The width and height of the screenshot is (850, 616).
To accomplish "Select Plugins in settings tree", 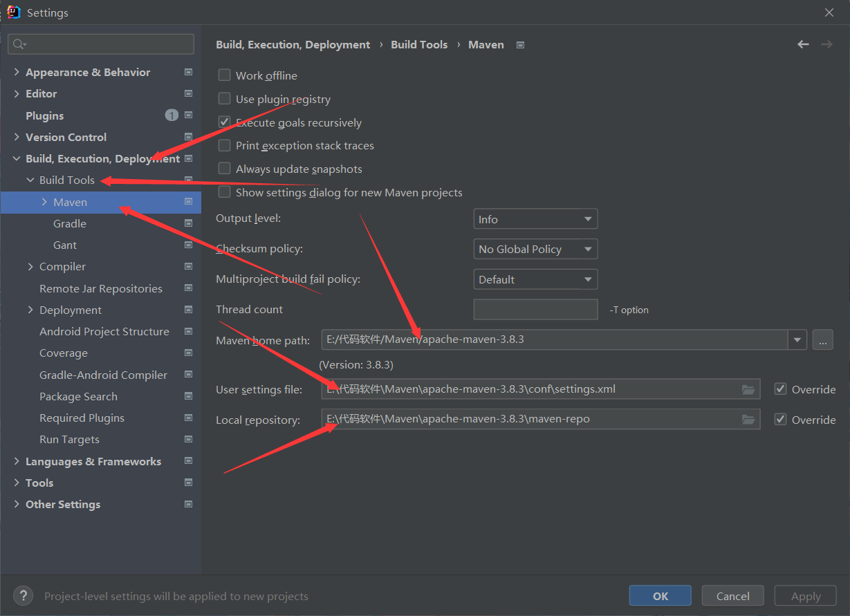I will [44, 115].
